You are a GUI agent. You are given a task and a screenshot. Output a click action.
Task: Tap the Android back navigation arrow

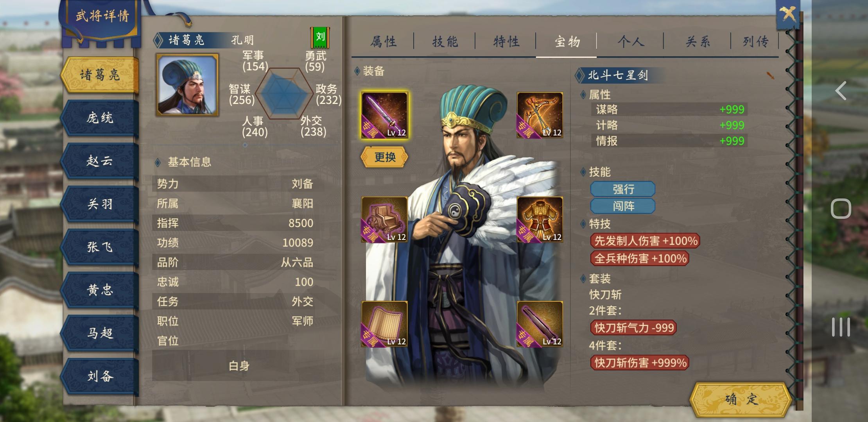tap(841, 91)
